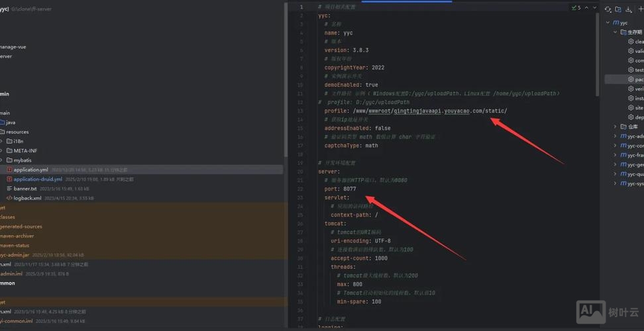Select the maven-archiver folder
644x331 pixels.
pyautogui.click(x=17, y=236)
